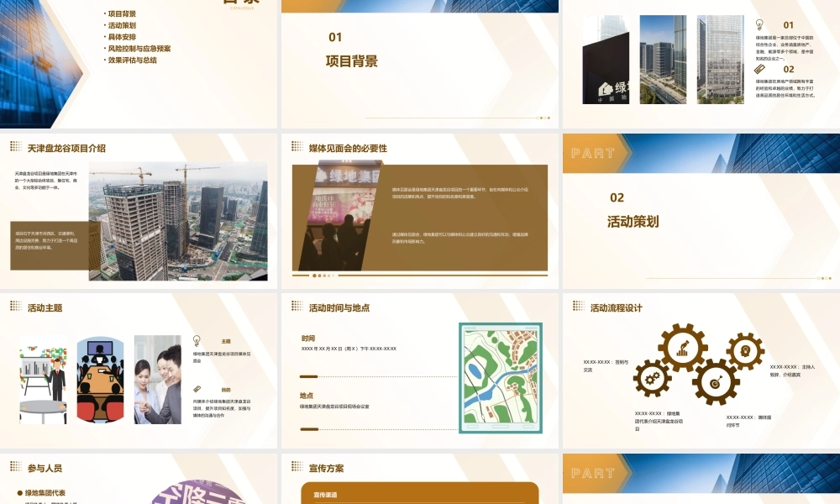Image resolution: width=840 pixels, height=504 pixels.
Task: Click the 媒体见面会的必要性 slide title
Action: click(348, 149)
